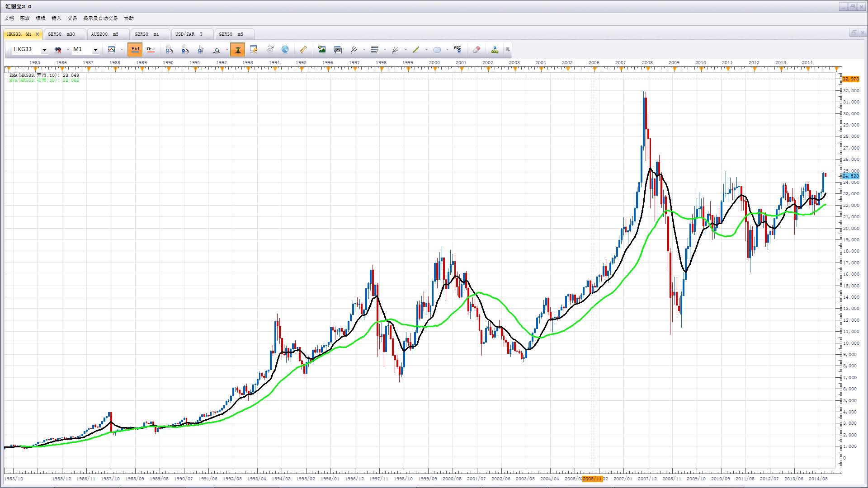
Task: Select the eraser tool
Action: point(476,50)
